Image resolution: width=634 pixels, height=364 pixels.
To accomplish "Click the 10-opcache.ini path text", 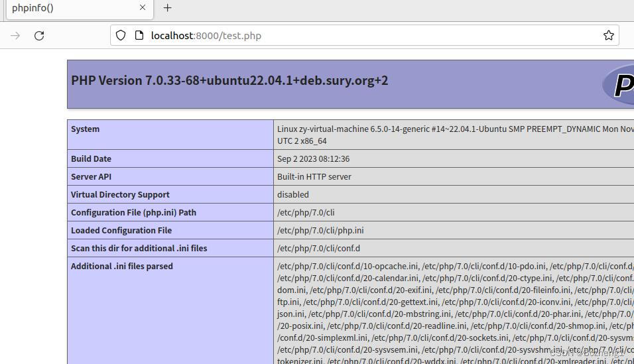I will pyautogui.click(x=348, y=266).
